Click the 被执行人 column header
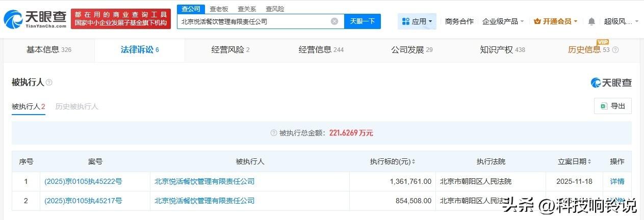Screen dimensions: 644x220 tap(250, 161)
